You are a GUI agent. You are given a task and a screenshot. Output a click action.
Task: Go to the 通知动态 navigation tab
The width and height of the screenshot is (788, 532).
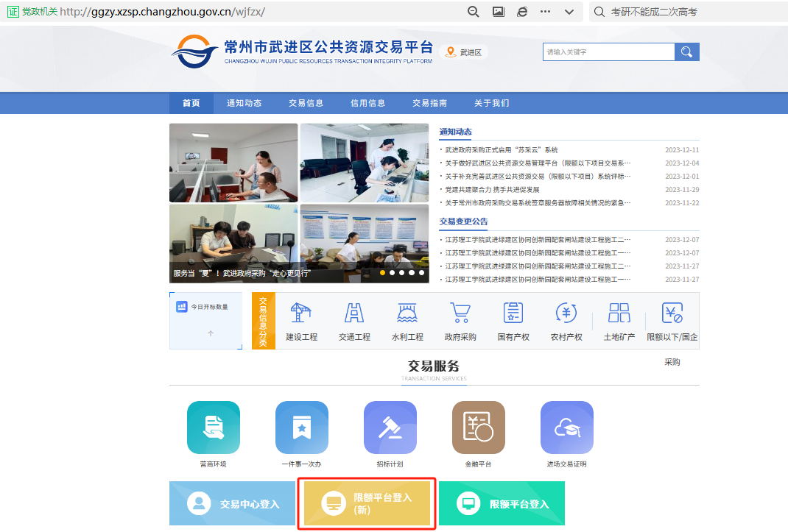244,103
